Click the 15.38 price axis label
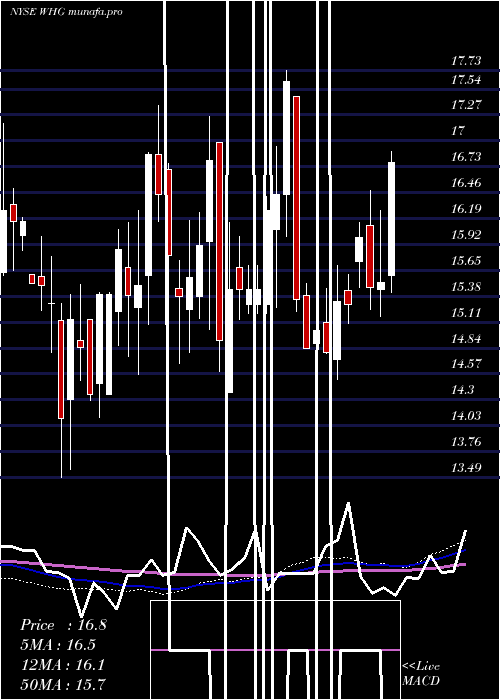Screen dimensions: 500x700 point(466,286)
